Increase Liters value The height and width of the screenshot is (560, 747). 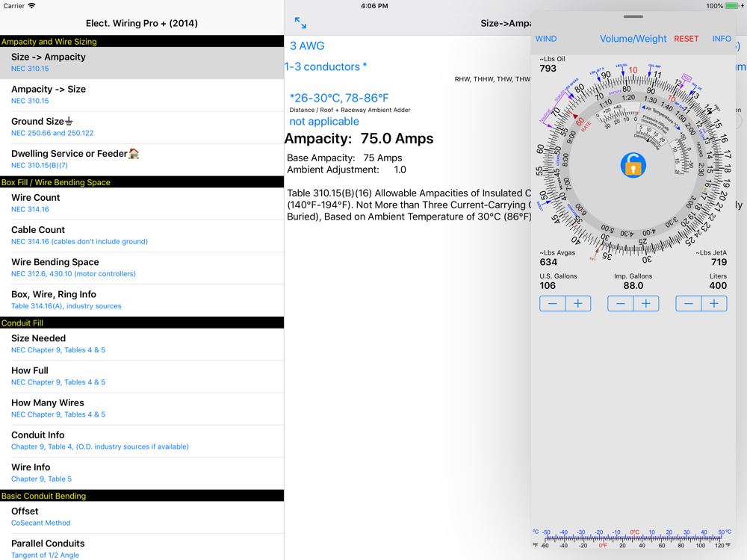[x=714, y=303]
